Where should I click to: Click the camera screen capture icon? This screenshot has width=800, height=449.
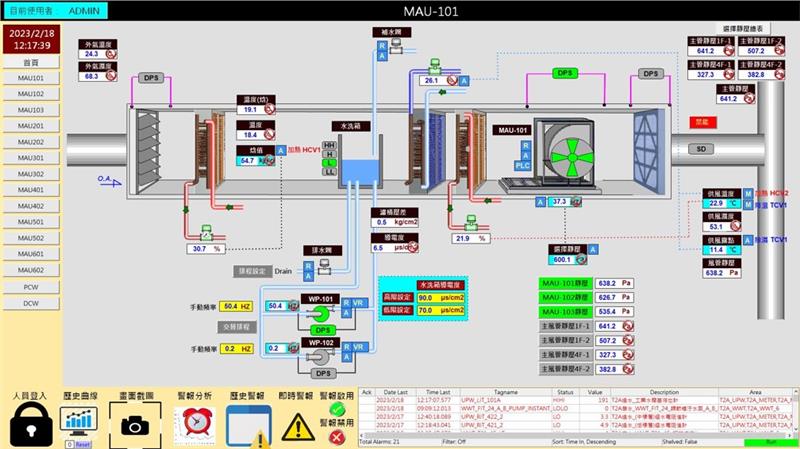click(135, 425)
